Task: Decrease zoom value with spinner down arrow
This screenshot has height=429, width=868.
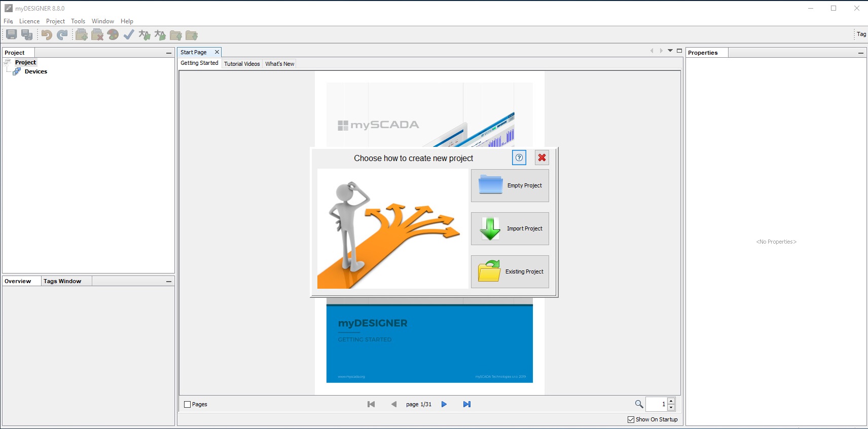Action: (671, 407)
